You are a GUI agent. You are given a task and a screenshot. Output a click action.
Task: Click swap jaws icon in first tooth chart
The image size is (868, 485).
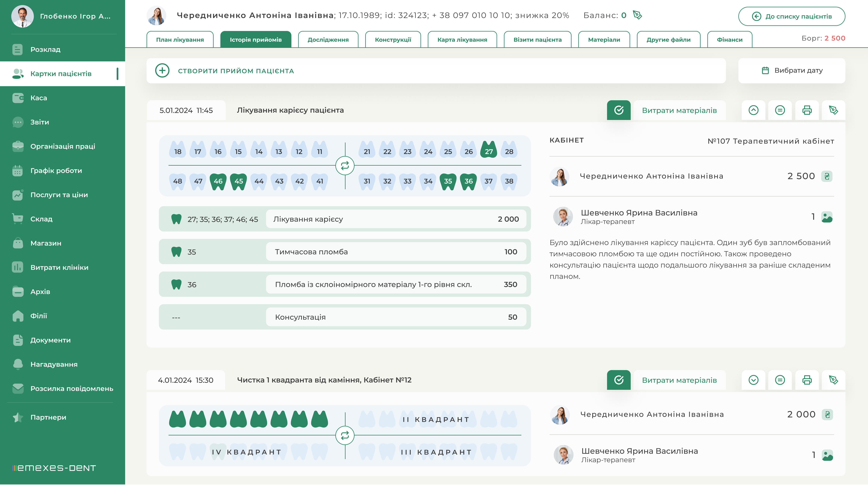point(345,166)
